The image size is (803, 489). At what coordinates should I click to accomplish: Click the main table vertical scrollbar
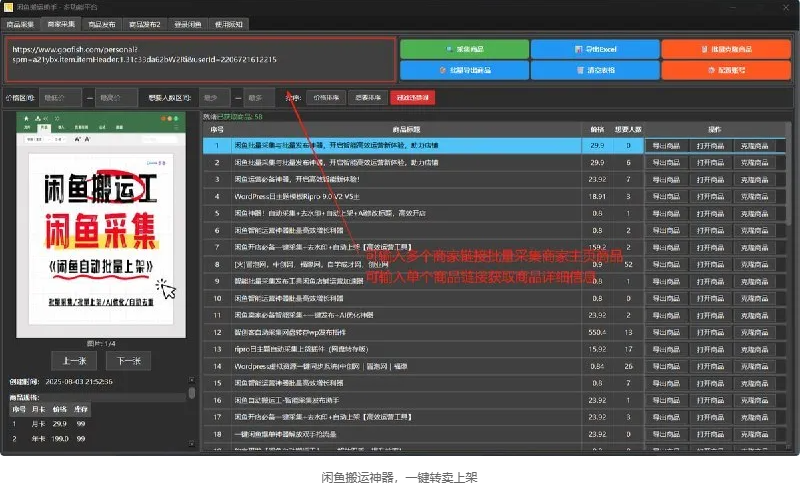pyautogui.click(x=790, y=174)
